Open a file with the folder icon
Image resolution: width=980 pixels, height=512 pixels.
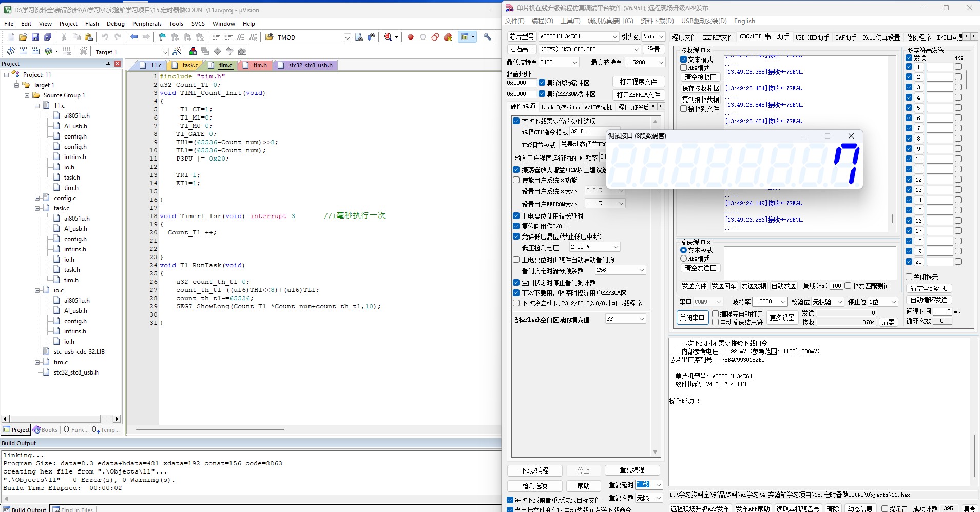[23, 37]
